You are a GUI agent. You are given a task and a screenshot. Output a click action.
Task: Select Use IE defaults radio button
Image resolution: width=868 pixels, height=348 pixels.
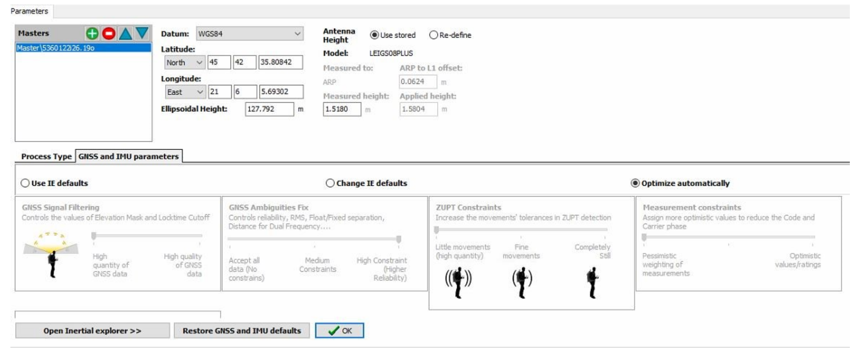point(25,183)
